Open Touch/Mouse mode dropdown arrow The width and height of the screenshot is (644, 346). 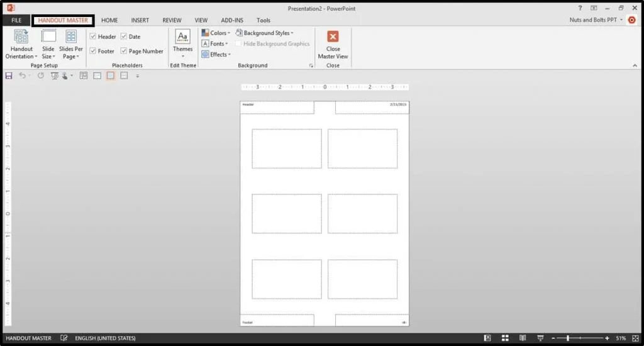click(72, 75)
